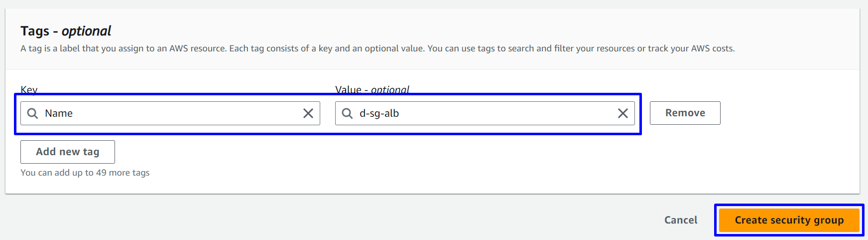Click the word Name inside Key field
Image resolution: width=868 pixels, height=240 pixels.
(x=59, y=114)
